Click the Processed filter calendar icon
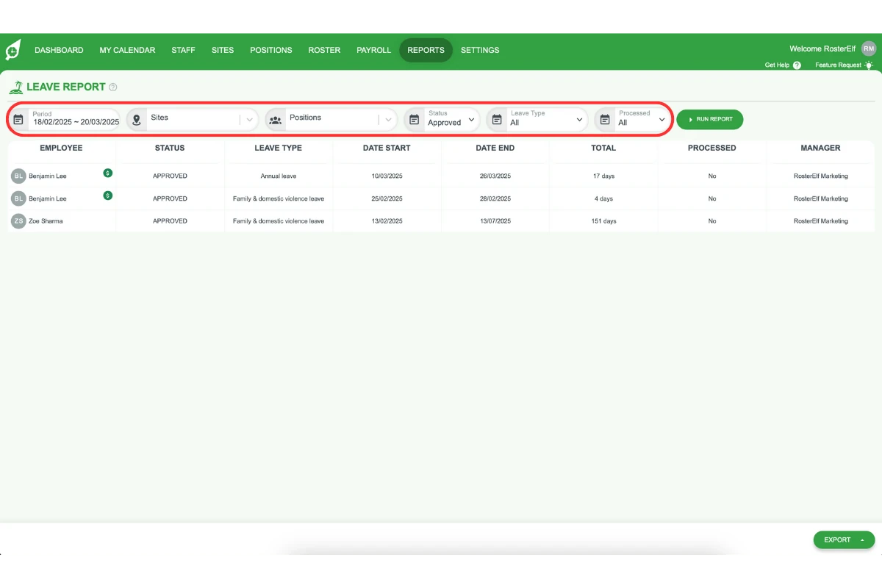 pos(605,119)
